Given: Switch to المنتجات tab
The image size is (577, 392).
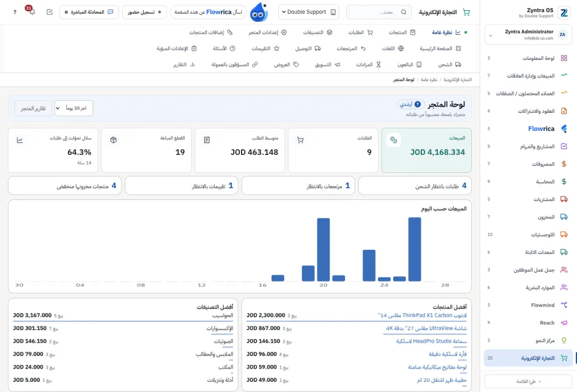Looking at the screenshot, I should pos(402,32).
